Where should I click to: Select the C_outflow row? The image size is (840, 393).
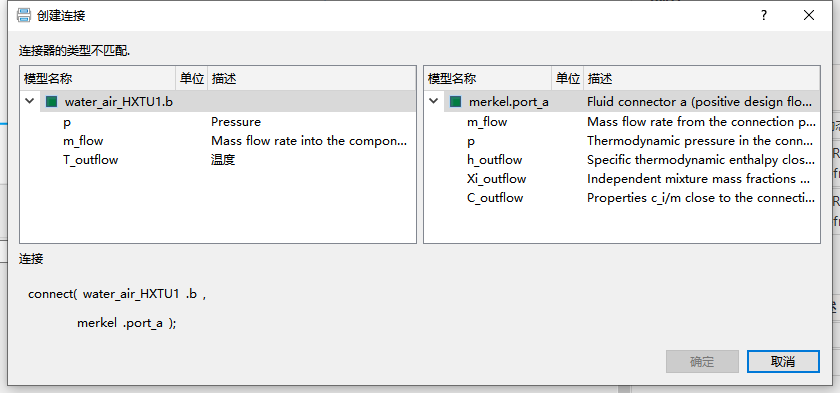(x=622, y=198)
